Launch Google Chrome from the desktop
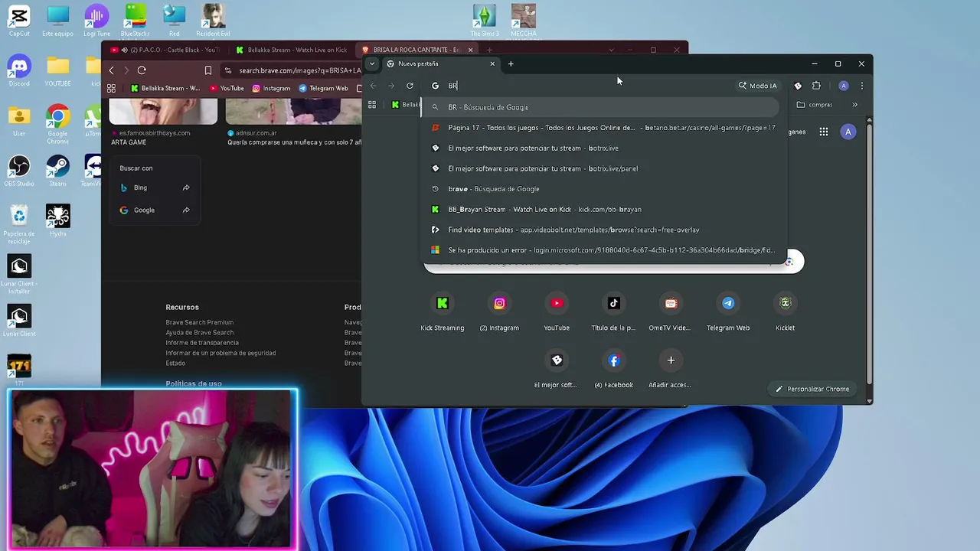Viewport: 980px width, 551px height. (57, 124)
